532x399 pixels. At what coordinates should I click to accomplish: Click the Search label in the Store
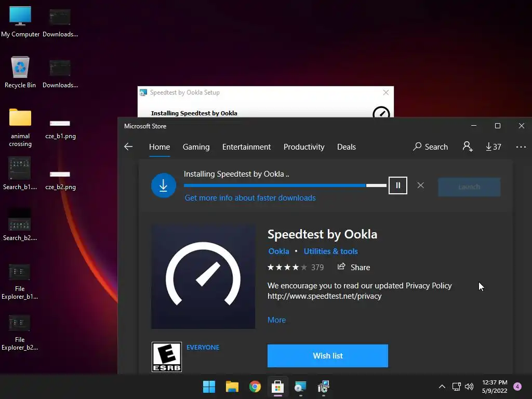[436, 147]
